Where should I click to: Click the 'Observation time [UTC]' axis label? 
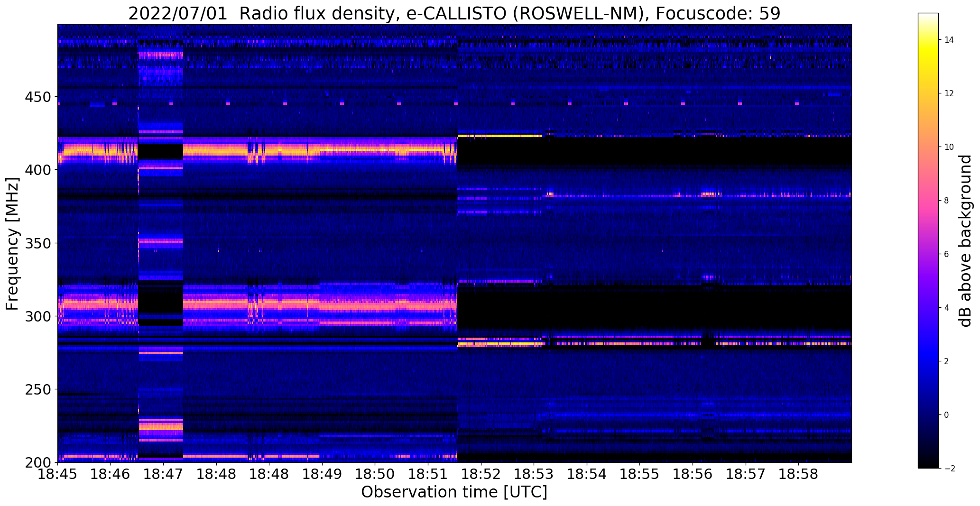coord(454,492)
